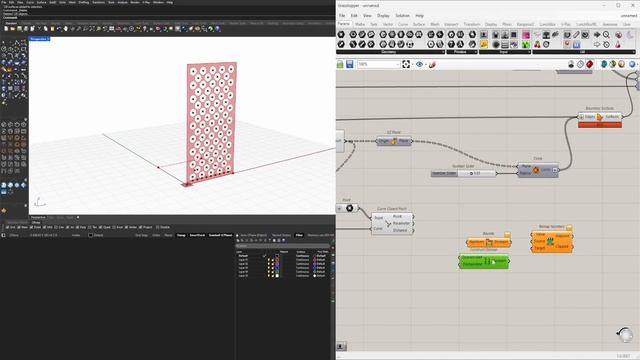Open the canvas zoom percentage dropdown
This screenshot has height=360, width=640.
click(397, 64)
